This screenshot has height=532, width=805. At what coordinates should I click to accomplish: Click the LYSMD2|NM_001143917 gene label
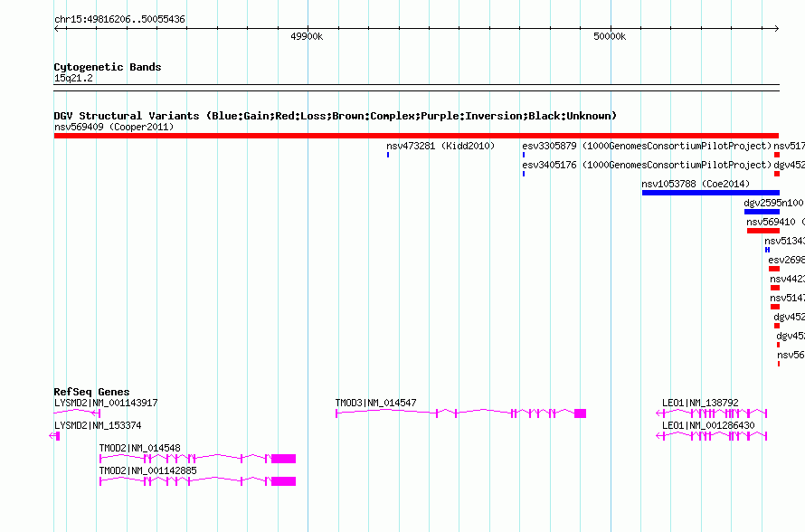tap(106, 404)
